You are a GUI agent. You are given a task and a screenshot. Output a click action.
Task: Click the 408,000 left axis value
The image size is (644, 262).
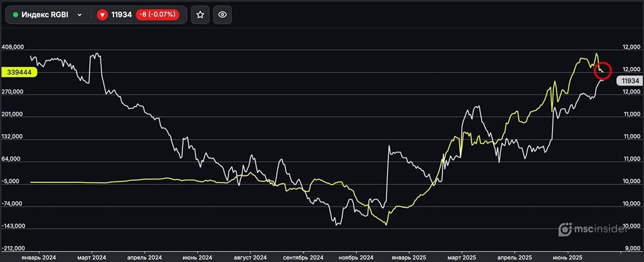(14, 47)
